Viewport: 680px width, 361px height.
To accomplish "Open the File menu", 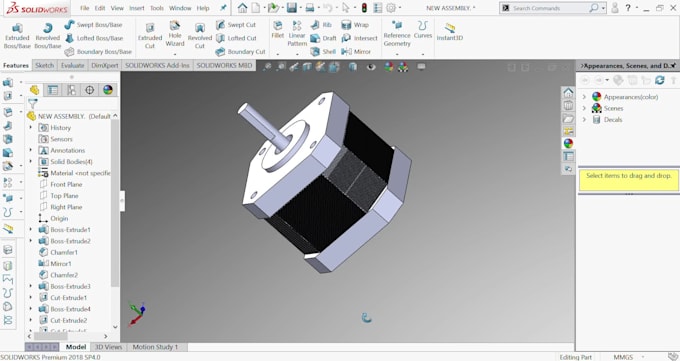I will click(85, 8).
